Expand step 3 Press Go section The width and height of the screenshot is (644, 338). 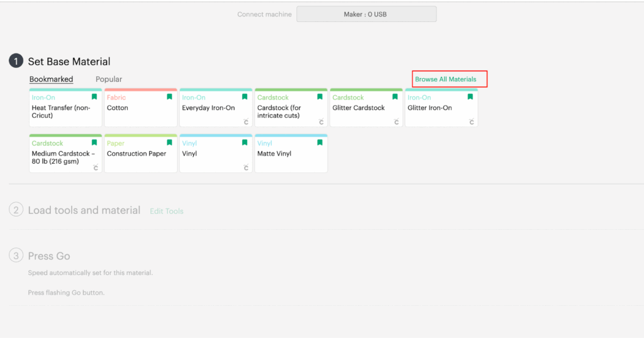pyautogui.click(x=49, y=256)
